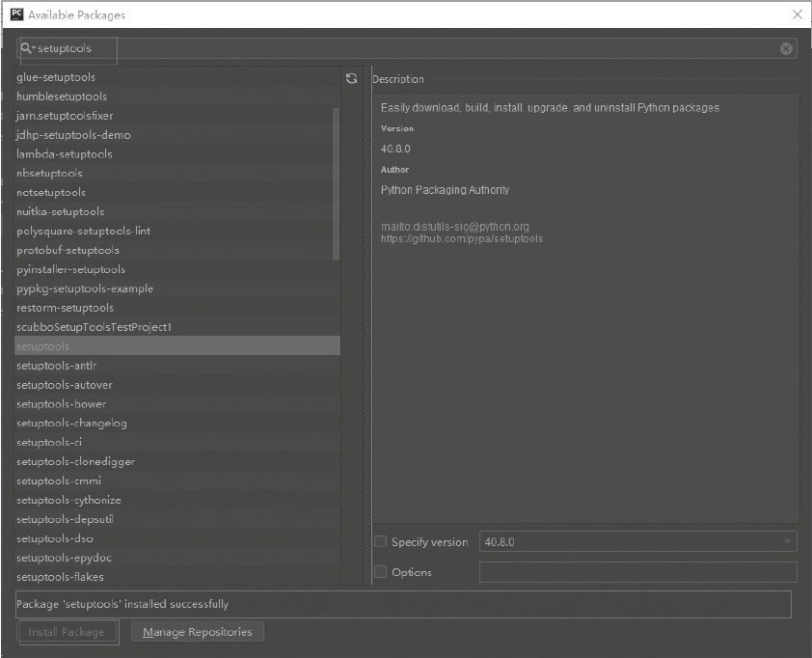Click the distutils-sig mailto link

[454, 227]
